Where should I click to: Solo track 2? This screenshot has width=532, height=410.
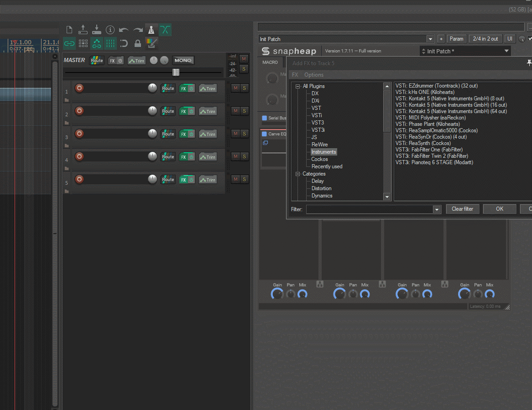[244, 111]
